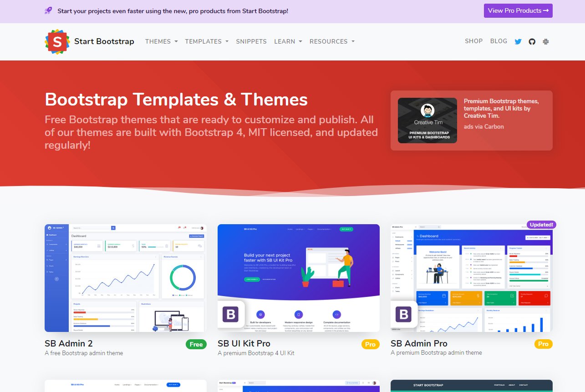Image resolution: width=585 pixels, height=392 pixels.
Task: Expand the Resources dropdown menu
Action: 332,41
